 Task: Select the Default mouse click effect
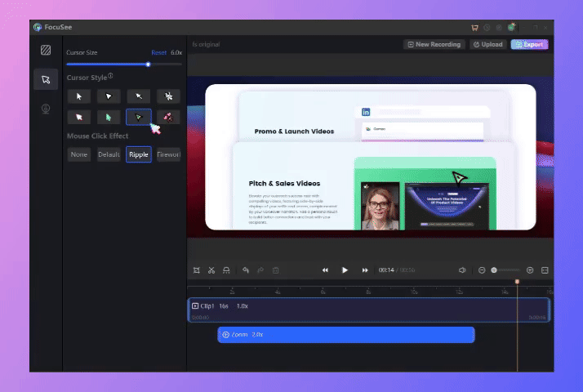click(109, 154)
